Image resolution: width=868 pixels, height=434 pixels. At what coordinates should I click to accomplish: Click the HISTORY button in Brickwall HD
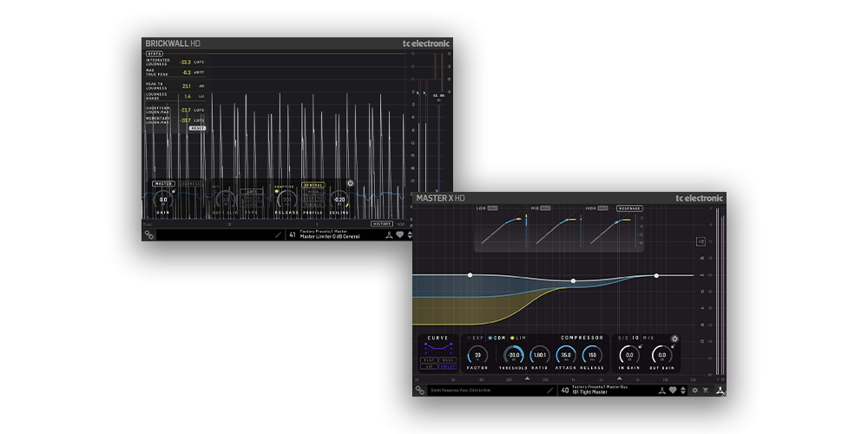point(383,223)
